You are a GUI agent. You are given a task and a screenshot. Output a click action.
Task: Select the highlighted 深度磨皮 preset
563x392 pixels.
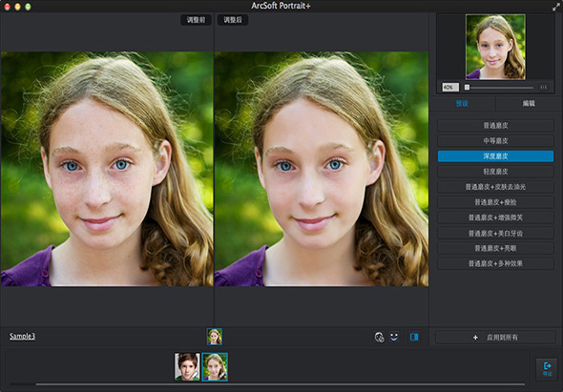point(495,156)
